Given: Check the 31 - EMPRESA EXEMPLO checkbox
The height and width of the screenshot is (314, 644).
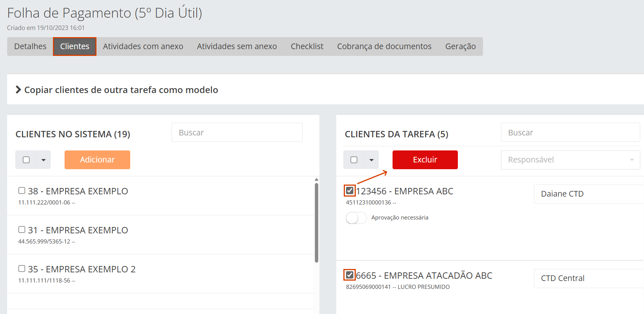Looking at the screenshot, I should coord(22,230).
